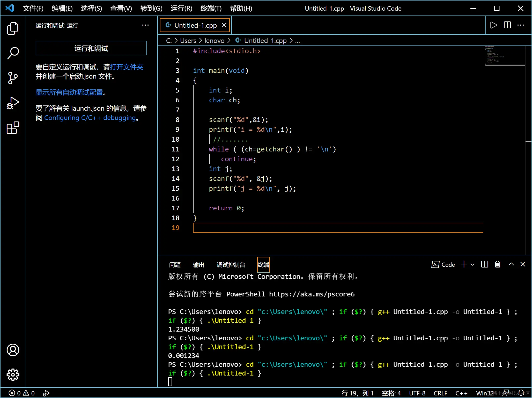
Task: Open the Accounts icon in activity bar
Action: tap(12, 350)
